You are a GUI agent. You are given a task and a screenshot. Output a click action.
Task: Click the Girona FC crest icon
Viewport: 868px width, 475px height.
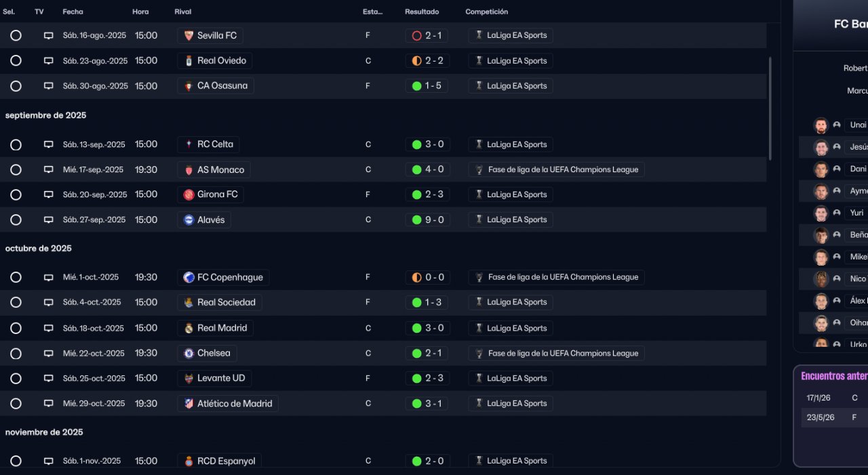point(189,194)
